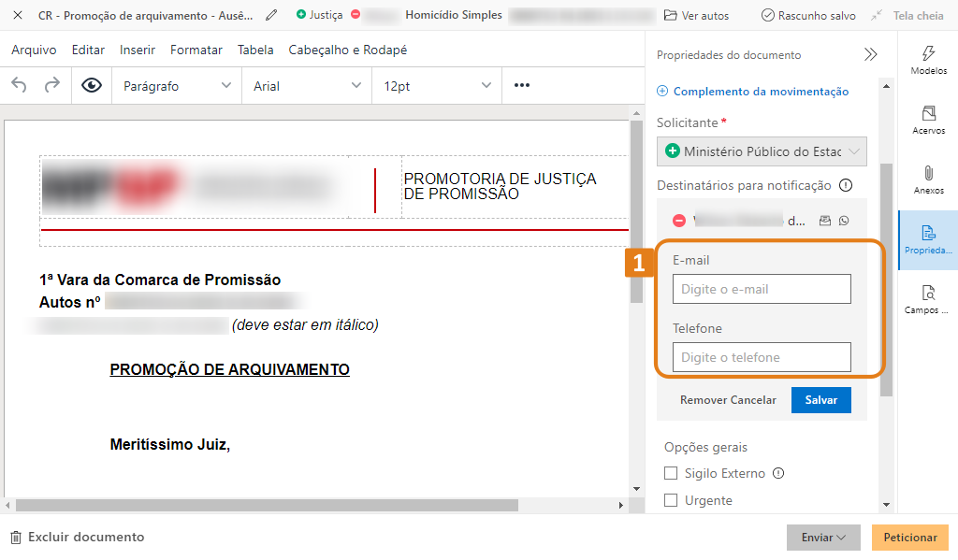The image size is (958, 560).
Task: Click the Peticionar button
Action: click(909, 538)
